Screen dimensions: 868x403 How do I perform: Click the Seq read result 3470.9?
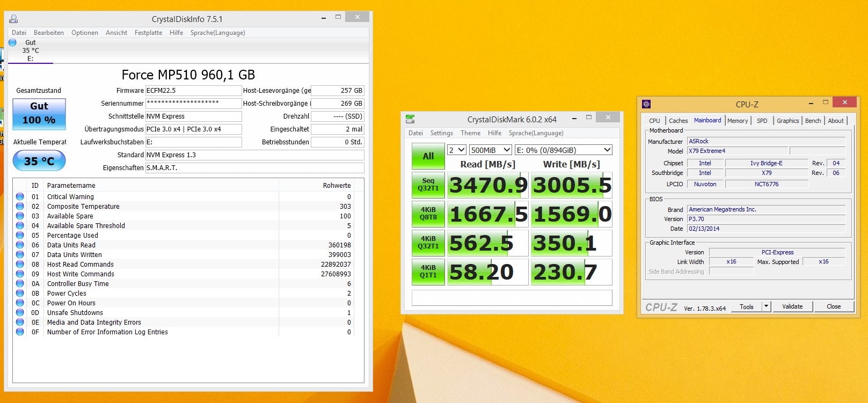488,185
